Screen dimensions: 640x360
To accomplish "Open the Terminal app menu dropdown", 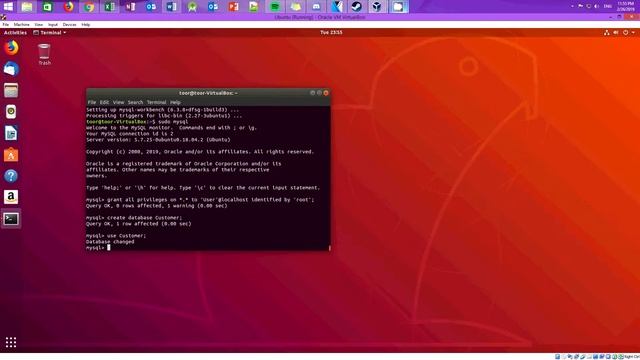I will click(x=50, y=33).
